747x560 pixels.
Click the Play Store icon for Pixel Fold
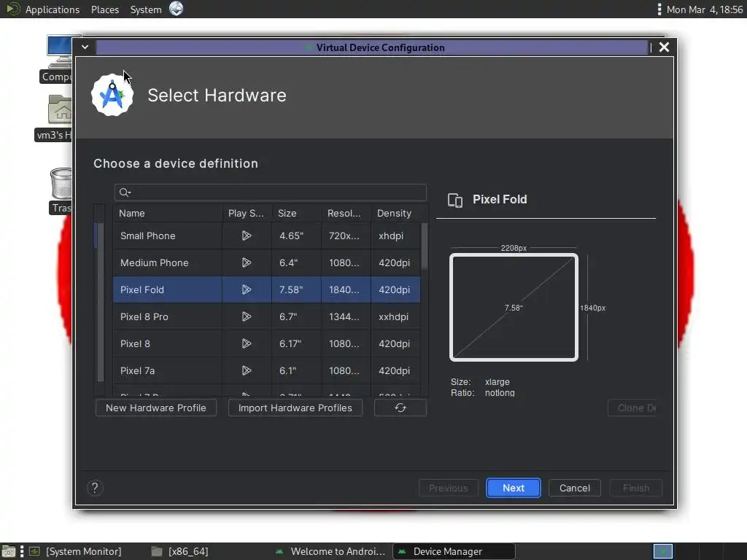[247, 289]
